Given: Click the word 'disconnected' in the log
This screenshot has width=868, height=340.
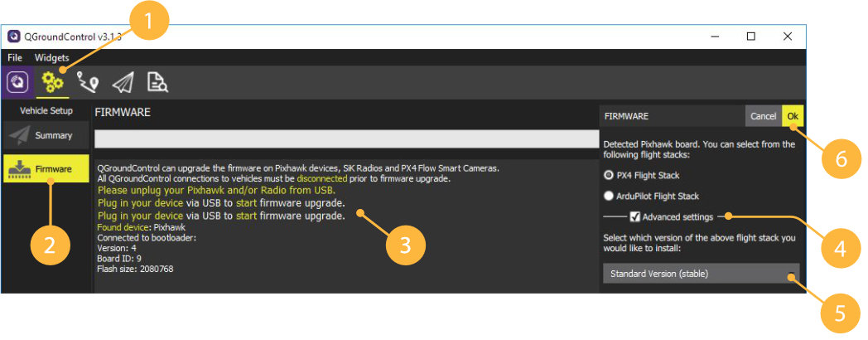Looking at the screenshot, I should 321,178.
